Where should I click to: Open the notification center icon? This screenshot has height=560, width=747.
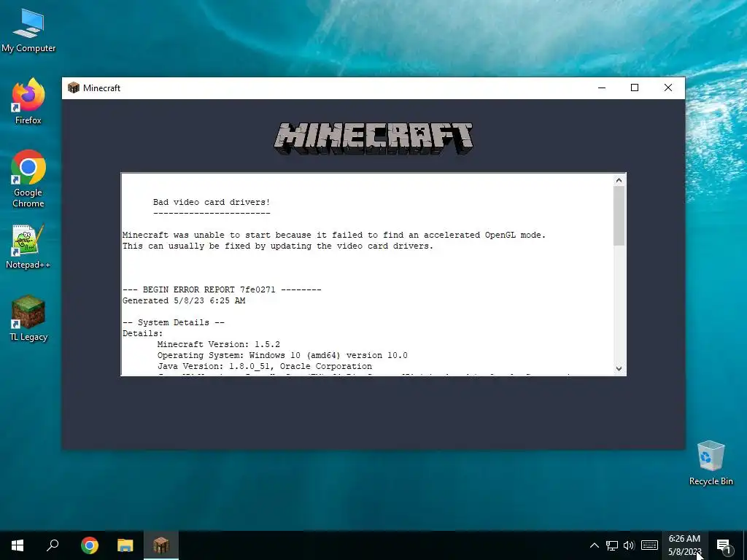click(724, 545)
